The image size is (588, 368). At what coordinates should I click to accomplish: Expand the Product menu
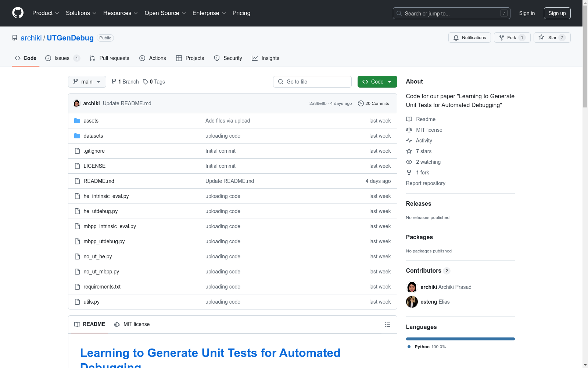[x=46, y=13]
